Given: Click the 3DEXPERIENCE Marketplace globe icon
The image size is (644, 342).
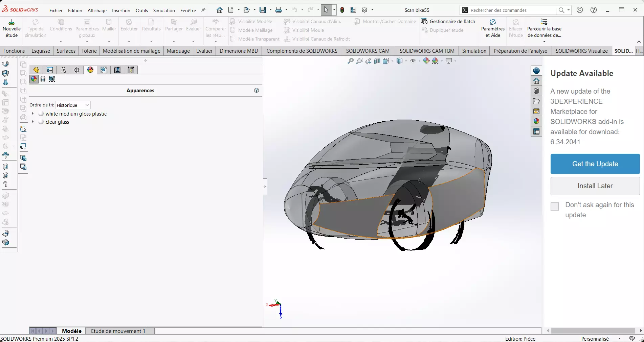Looking at the screenshot, I should pyautogui.click(x=536, y=71).
